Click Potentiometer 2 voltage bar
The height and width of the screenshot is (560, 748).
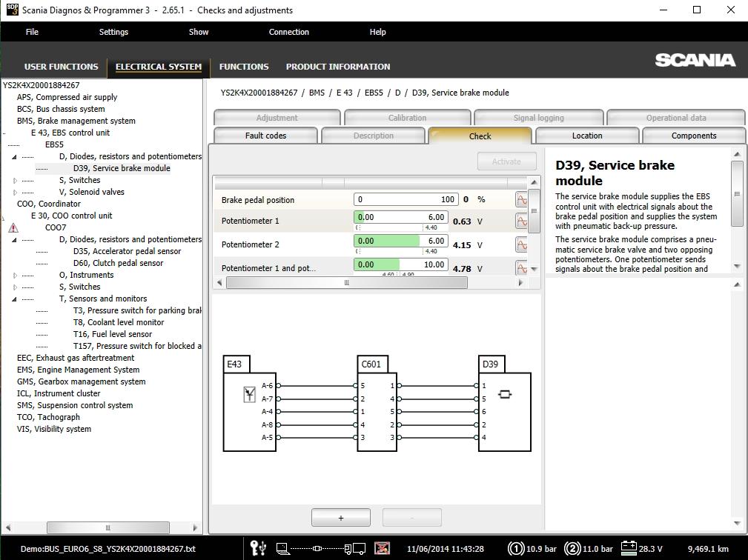[401, 241]
